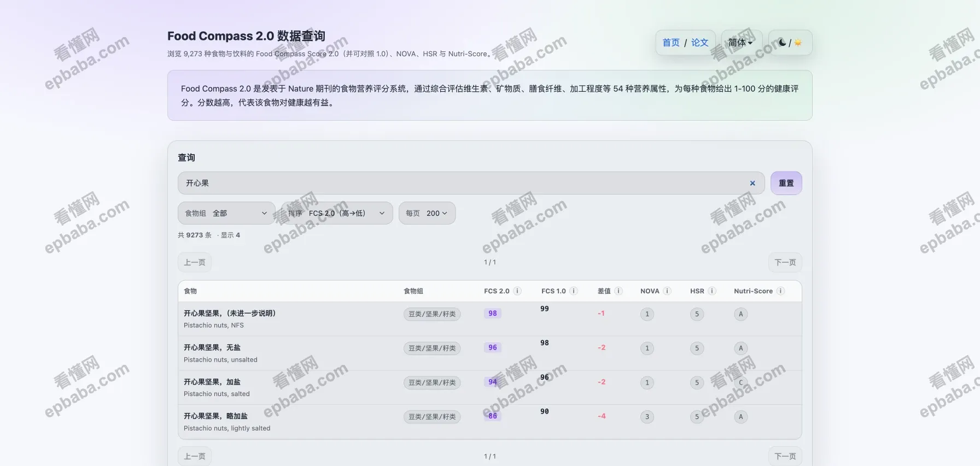The image size is (980, 466).
Task: Go to the 首页 link
Action: [671, 43]
